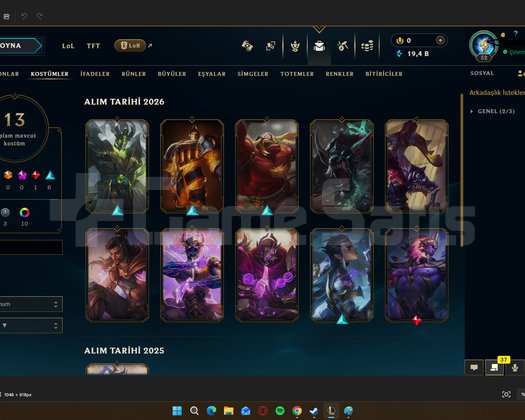525x420 pixels.
Task: Select the ponytail man in brown skin
Action: point(117,275)
